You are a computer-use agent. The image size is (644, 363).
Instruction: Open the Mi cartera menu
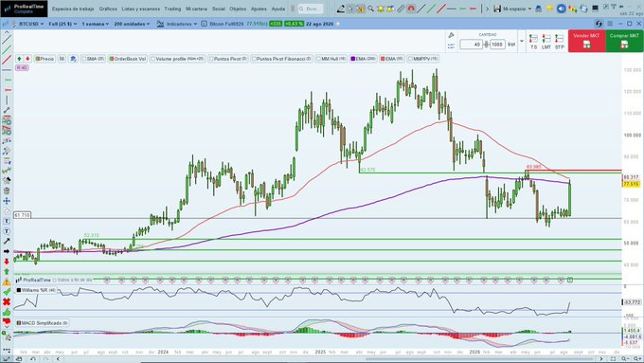[196, 9]
